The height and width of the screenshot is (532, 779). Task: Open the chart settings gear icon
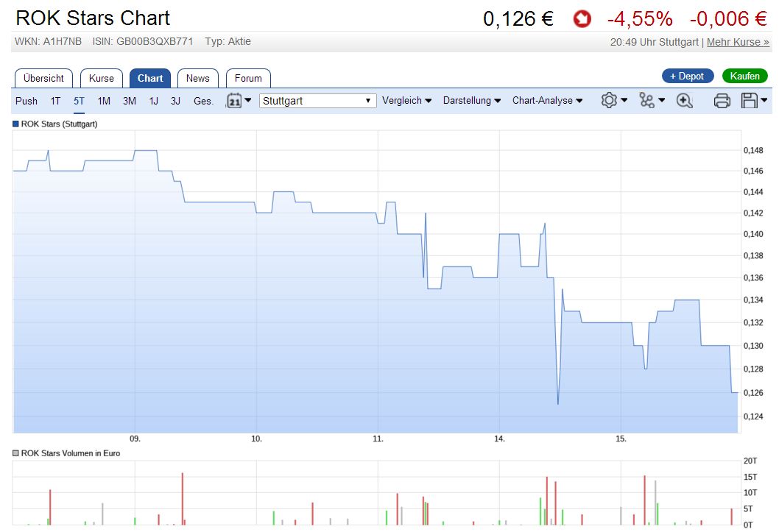click(x=610, y=100)
